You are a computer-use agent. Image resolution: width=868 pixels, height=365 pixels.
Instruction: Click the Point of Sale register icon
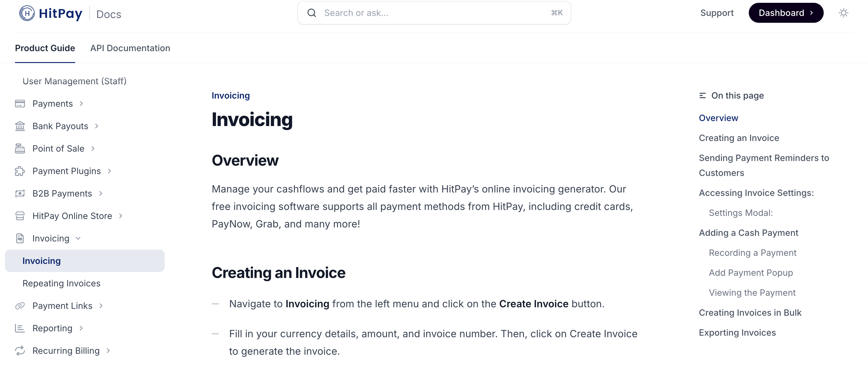tap(20, 148)
